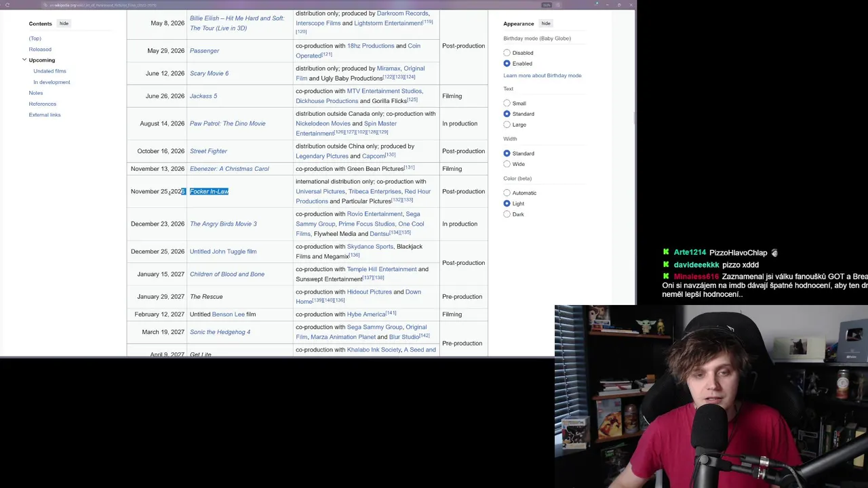Open the Darkroom Records link
This screenshot has height=488, width=868.
click(402, 14)
